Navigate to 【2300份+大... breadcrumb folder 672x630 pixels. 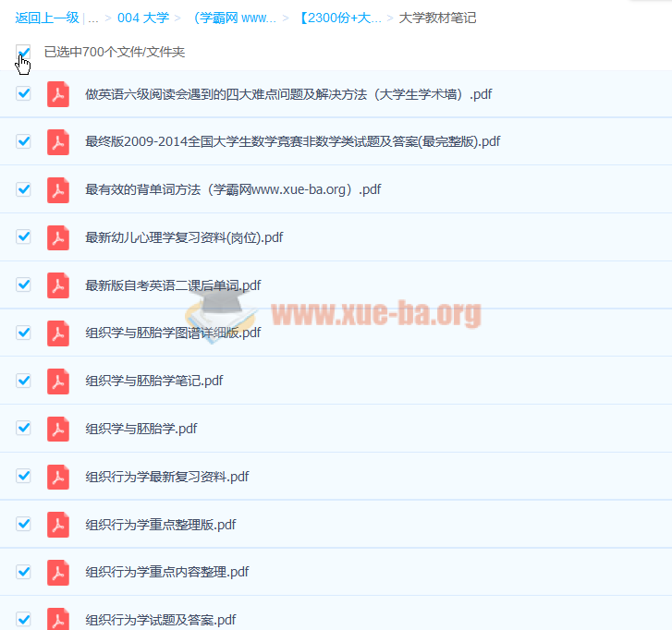[338, 18]
